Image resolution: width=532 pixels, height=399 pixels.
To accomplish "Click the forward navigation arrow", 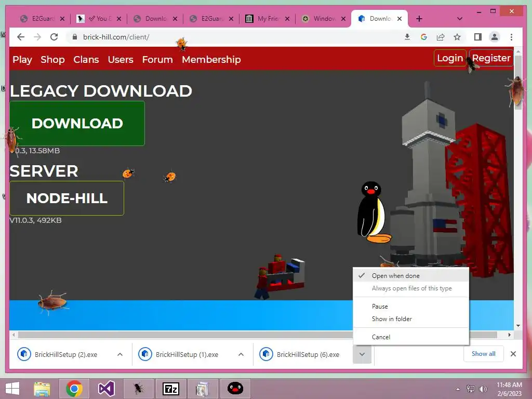I will [x=37, y=37].
